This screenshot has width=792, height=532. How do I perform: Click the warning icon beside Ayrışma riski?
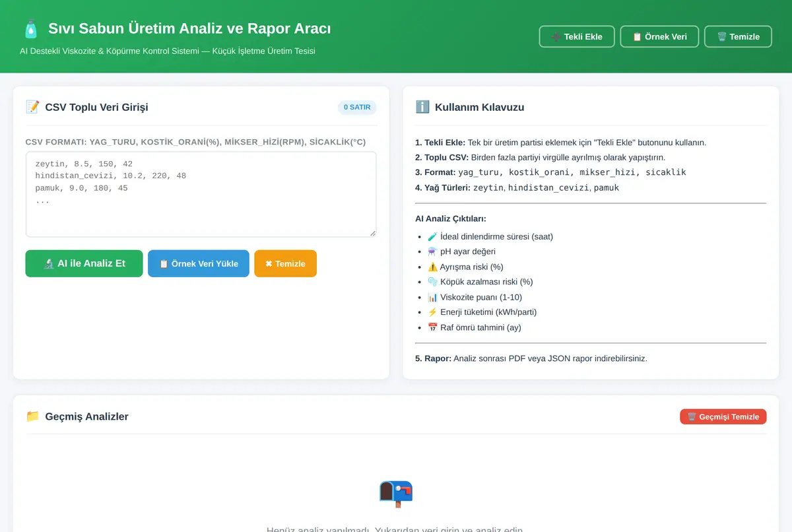[432, 267]
